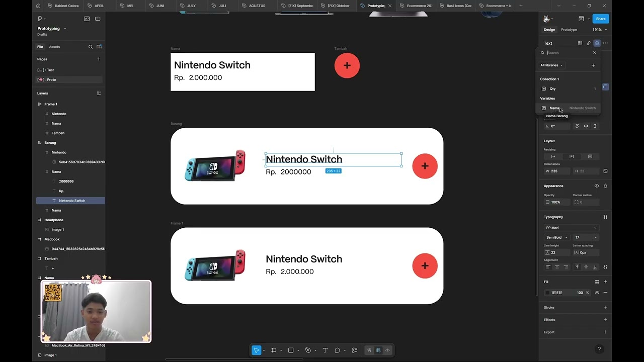Open the more options ellipsis in Text header
Image resolution: width=644 pixels, height=362 pixels.
point(605,43)
